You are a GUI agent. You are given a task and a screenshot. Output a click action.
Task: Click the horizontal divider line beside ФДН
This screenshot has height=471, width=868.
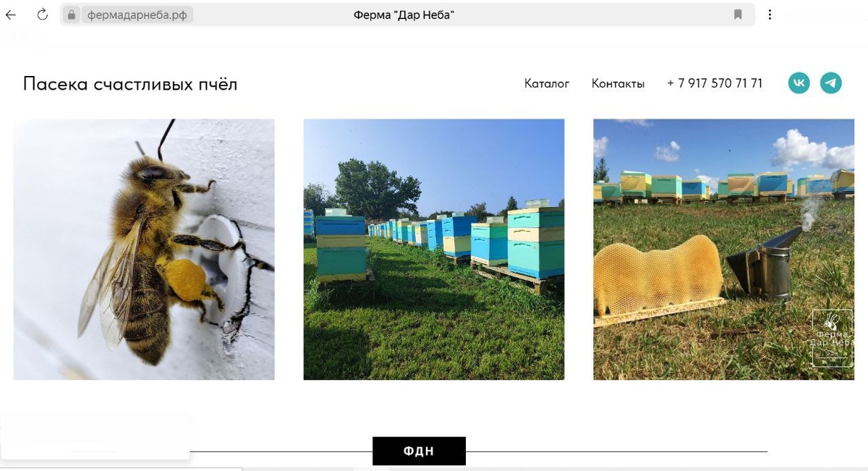click(x=616, y=451)
